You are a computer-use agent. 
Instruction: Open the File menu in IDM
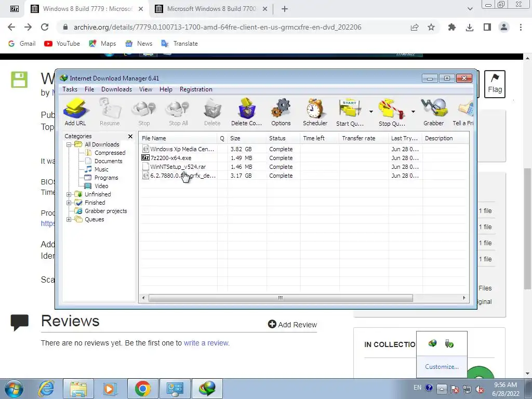click(x=89, y=89)
